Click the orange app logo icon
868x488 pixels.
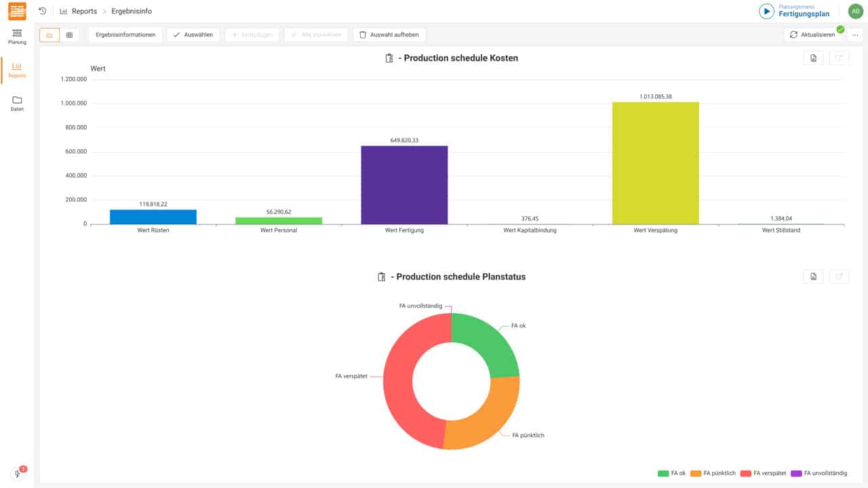[x=17, y=11]
